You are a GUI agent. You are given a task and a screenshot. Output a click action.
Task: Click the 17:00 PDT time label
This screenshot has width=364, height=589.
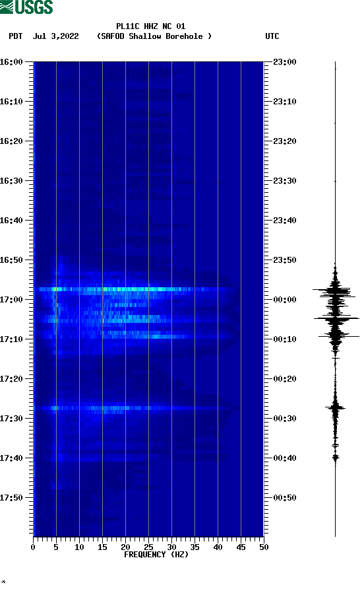(x=11, y=300)
